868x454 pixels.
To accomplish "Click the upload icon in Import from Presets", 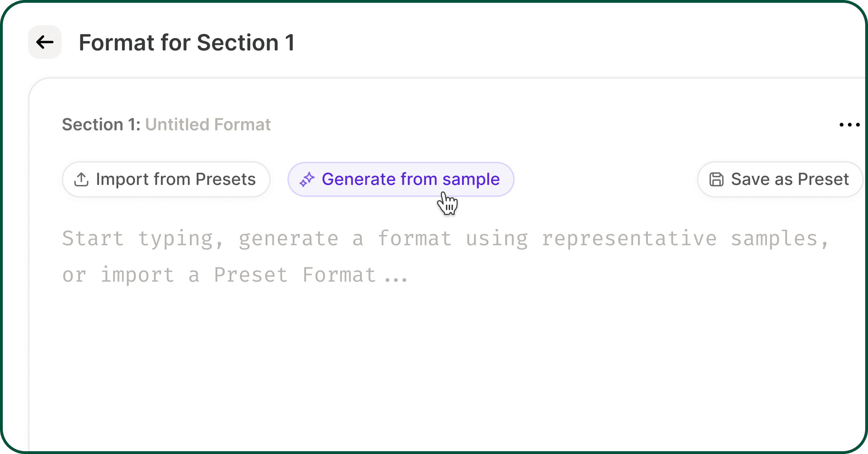I will (81, 179).
